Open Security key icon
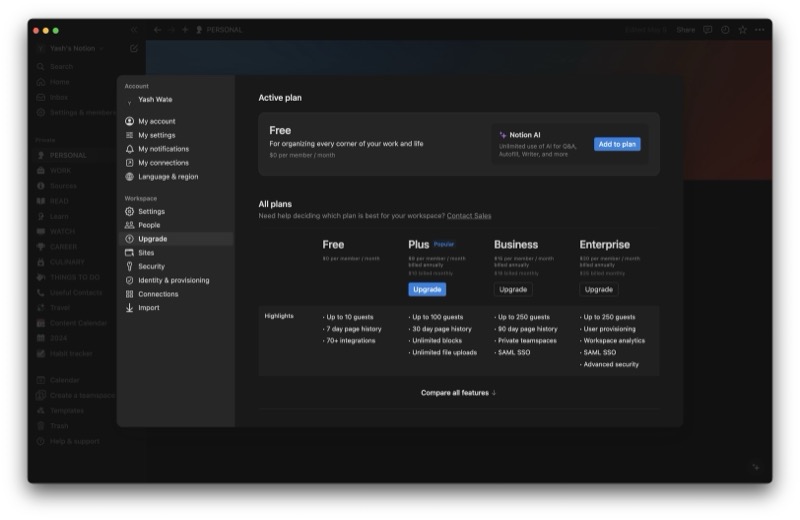800x520 pixels. [x=130, y=266]
